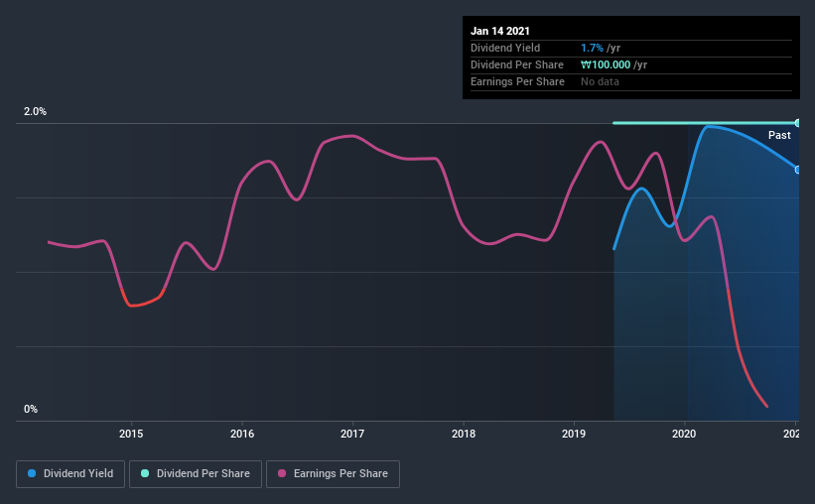Screen dimensions: 815x504
Task: Click the ₩100.000 dividend per share value
Action: point(606,64)
